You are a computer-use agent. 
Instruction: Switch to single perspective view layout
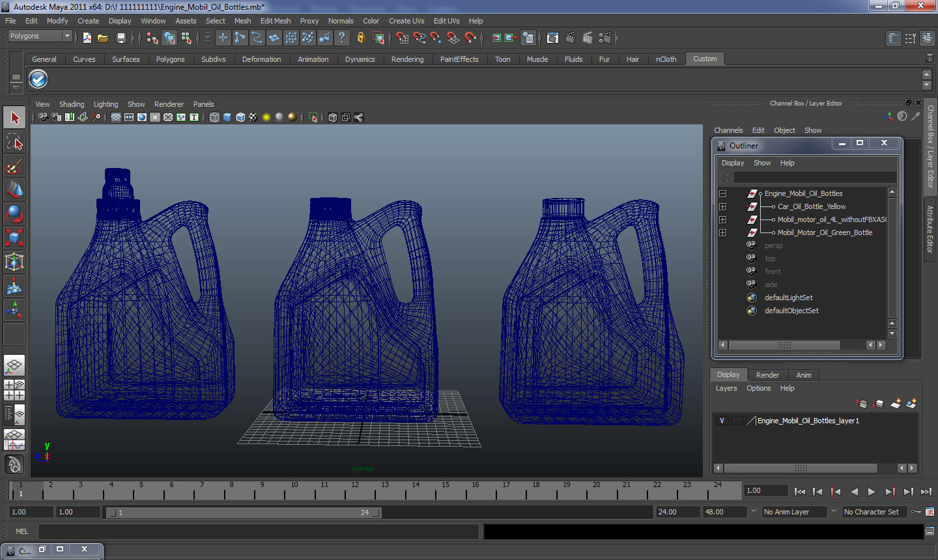[x=14, y=365]
